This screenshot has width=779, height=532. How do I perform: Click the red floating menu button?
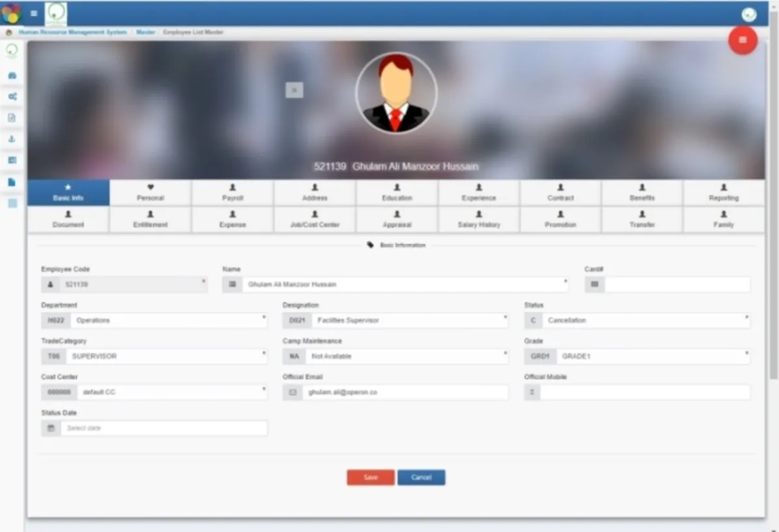pos(743,40)
